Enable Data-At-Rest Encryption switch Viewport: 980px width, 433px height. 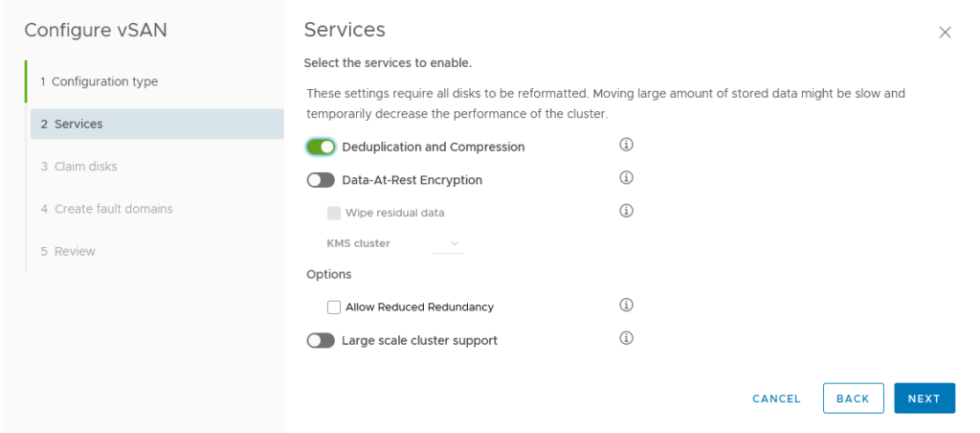pyautogui.click(x=321, y=180)
